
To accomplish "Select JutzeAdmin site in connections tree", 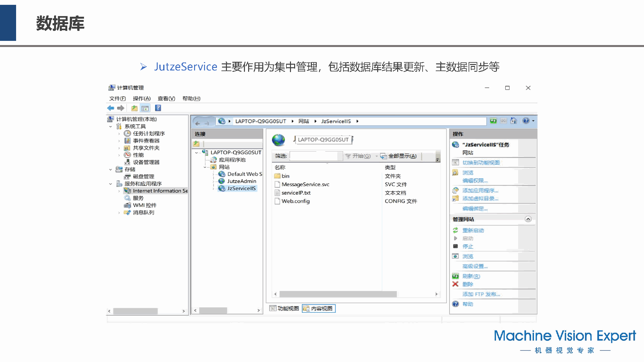I will click(241, 181).
